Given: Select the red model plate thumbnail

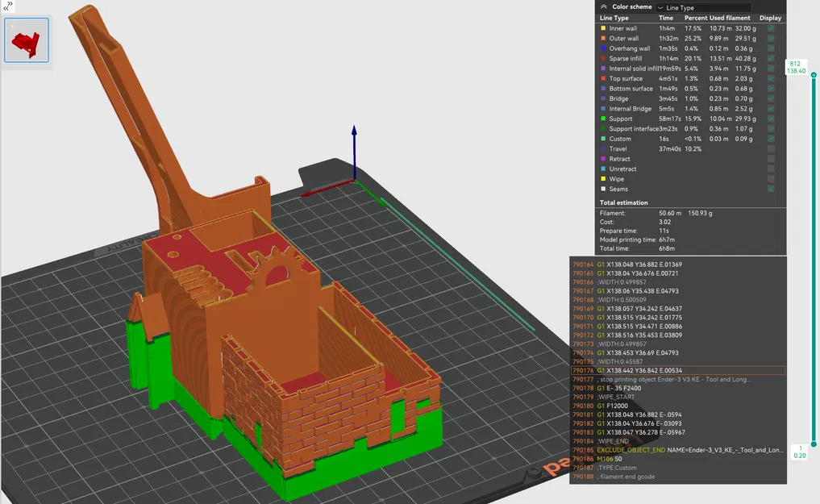Looking at the screenshot, I should click(27, 40).
